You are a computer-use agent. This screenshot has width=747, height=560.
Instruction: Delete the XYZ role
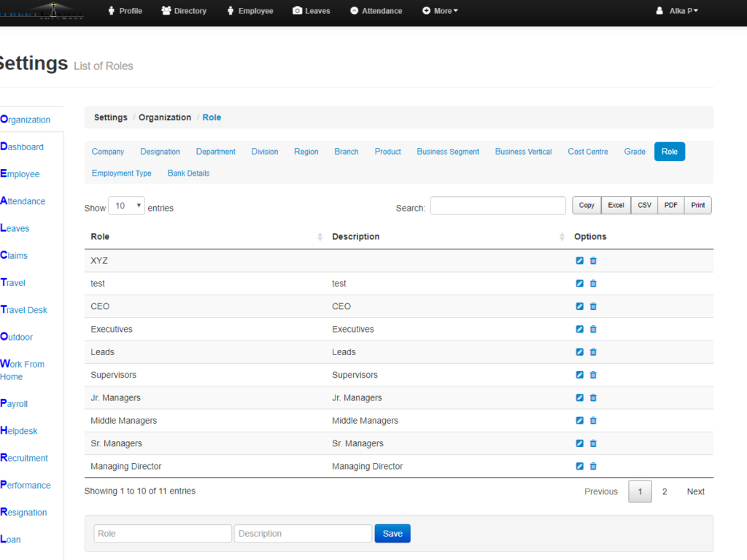pyautogui.click(x=593, y=260)
